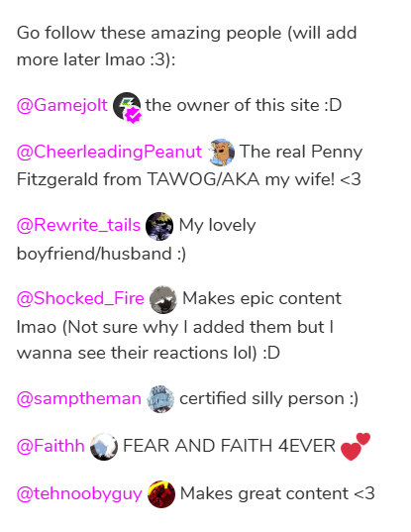Viewport: 411px width, 532px height.
Task: Click the two red hearts emoji
Action: point(356,447)
